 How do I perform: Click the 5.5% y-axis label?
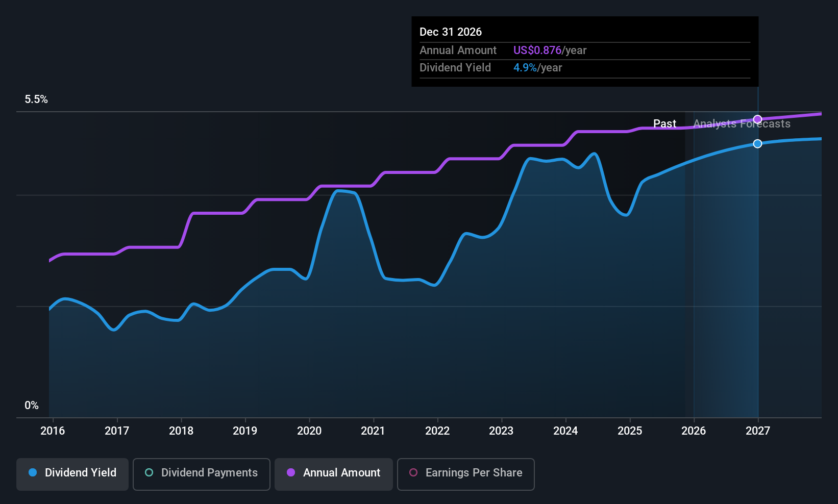tap(36, 99)
